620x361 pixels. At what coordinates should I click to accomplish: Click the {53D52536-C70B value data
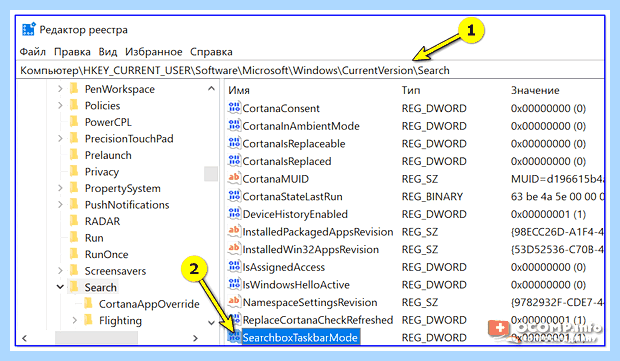coord(558,249)
